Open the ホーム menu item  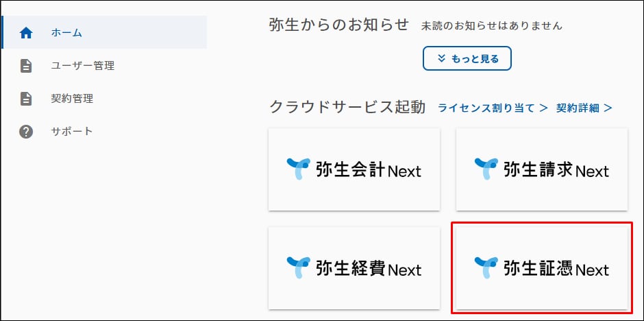tap(66, 32)
